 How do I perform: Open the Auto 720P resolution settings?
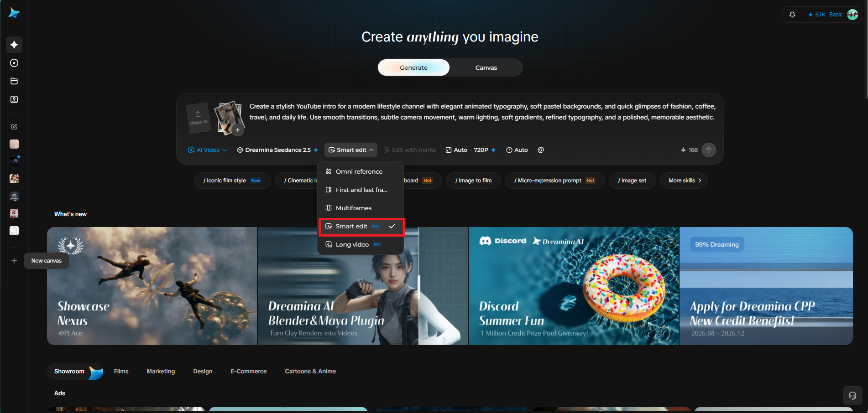pyautogui.click(x=471, y=150)
